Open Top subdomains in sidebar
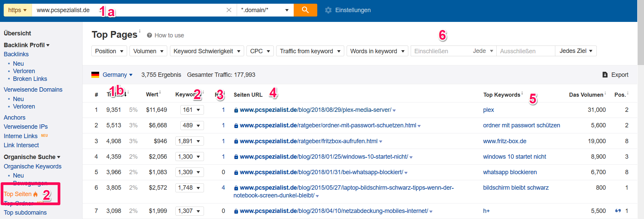 pos(25,213)
